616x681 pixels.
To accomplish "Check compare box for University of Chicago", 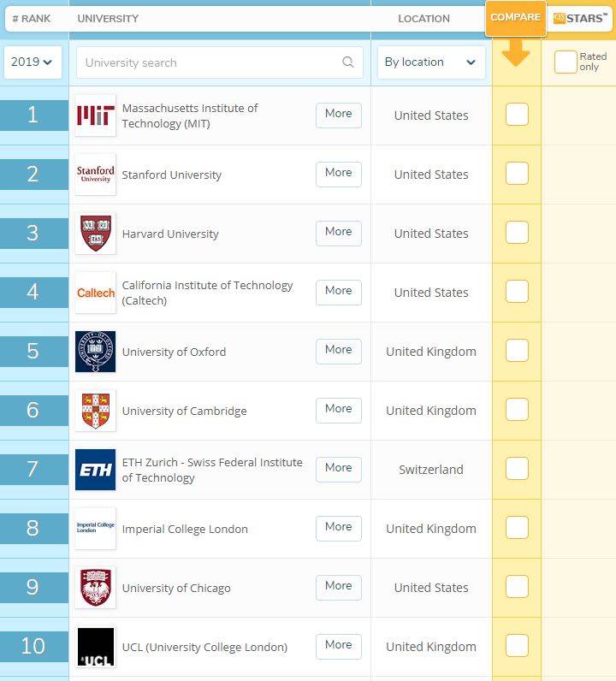I will (517, 587).
